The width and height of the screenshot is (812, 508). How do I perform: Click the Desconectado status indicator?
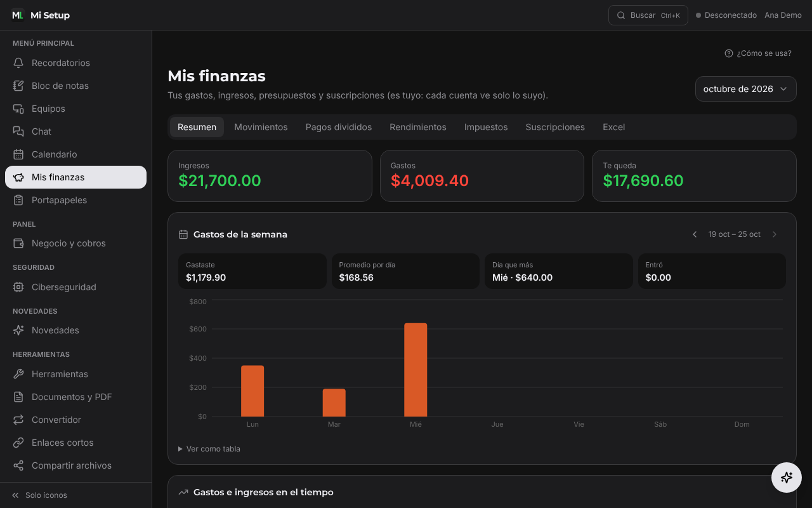coord(726,15)
